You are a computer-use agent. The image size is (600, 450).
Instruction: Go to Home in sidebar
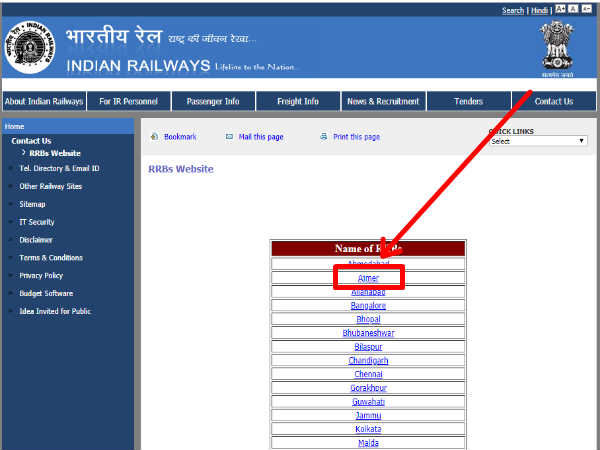pos(15,126)
